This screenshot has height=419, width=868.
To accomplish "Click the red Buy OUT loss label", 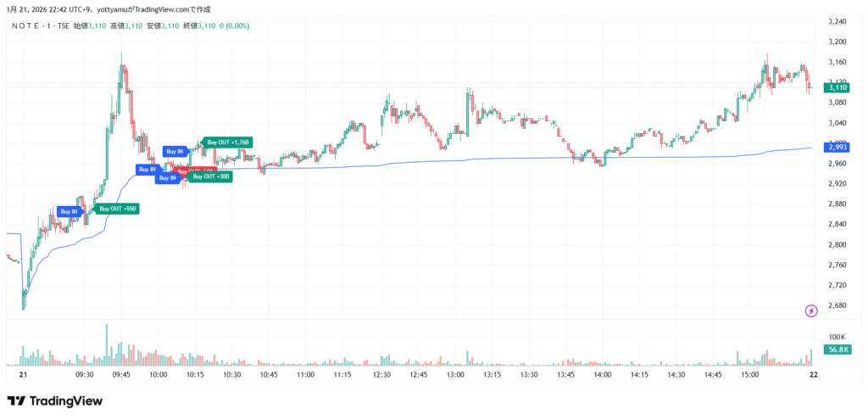I will point(202,170).
